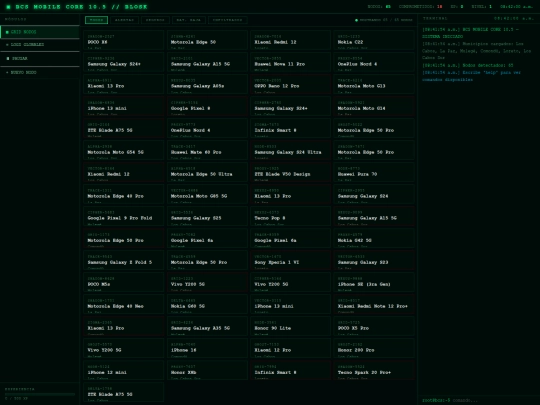Viewport: 540px width, 405px height.
Task: Click the square icon beside GRID NODOS
Action: pos(7,32)
